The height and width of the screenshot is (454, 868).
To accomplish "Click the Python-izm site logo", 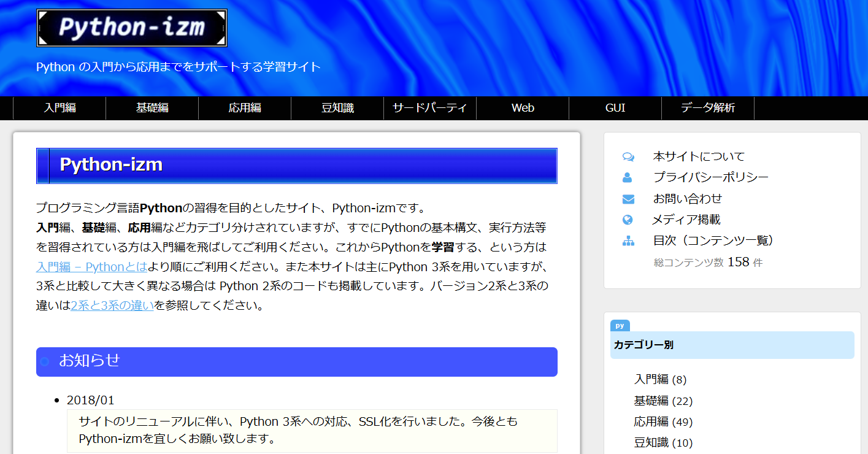I will 132,28.
